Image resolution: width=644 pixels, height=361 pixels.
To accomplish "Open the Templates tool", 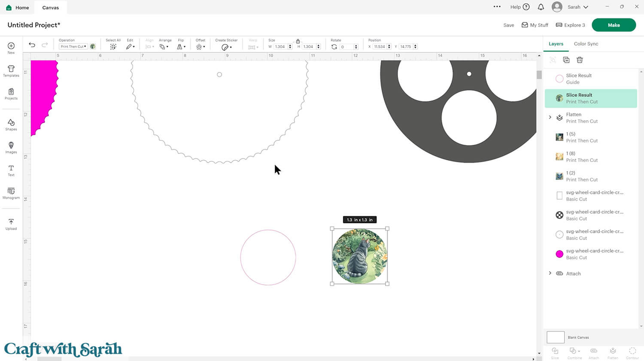I will click(x=11, y=71).
